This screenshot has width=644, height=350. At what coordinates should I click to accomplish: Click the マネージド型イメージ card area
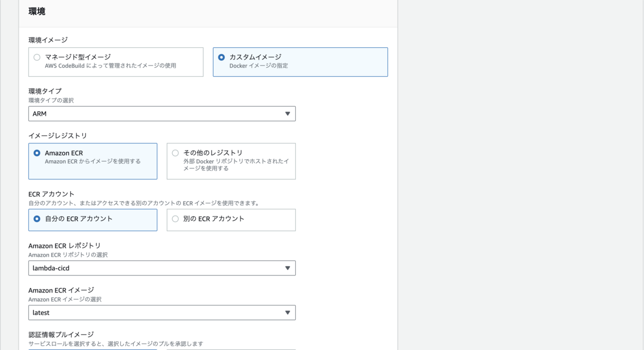(116, 62)
